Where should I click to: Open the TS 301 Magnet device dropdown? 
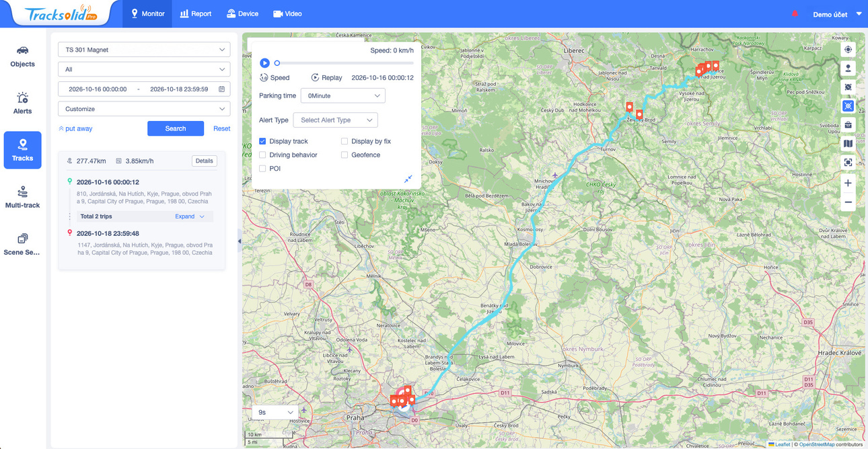coord(144,50)
